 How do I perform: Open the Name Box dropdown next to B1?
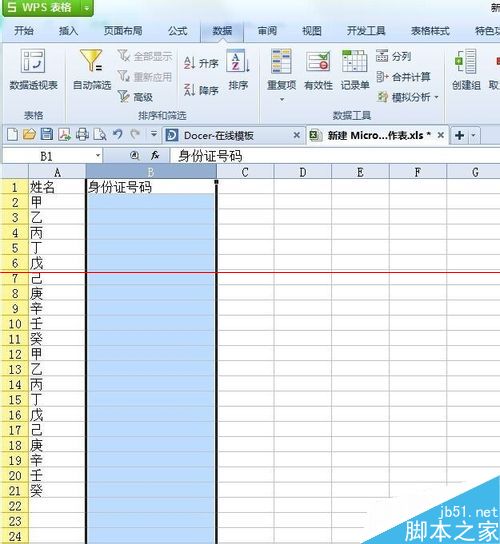click(x=98, y=156)
